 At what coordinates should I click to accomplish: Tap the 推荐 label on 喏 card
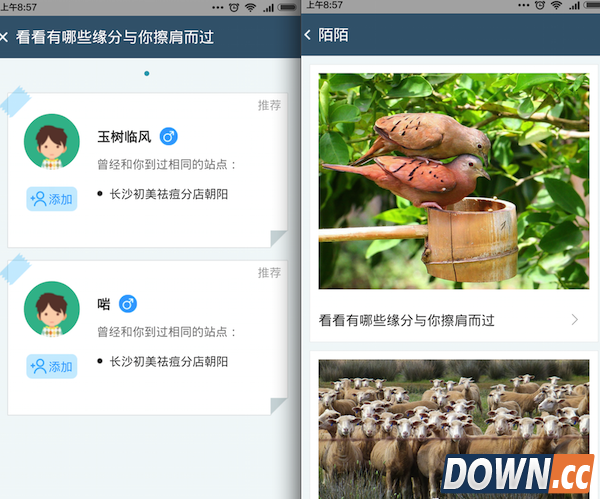(269, 273)
